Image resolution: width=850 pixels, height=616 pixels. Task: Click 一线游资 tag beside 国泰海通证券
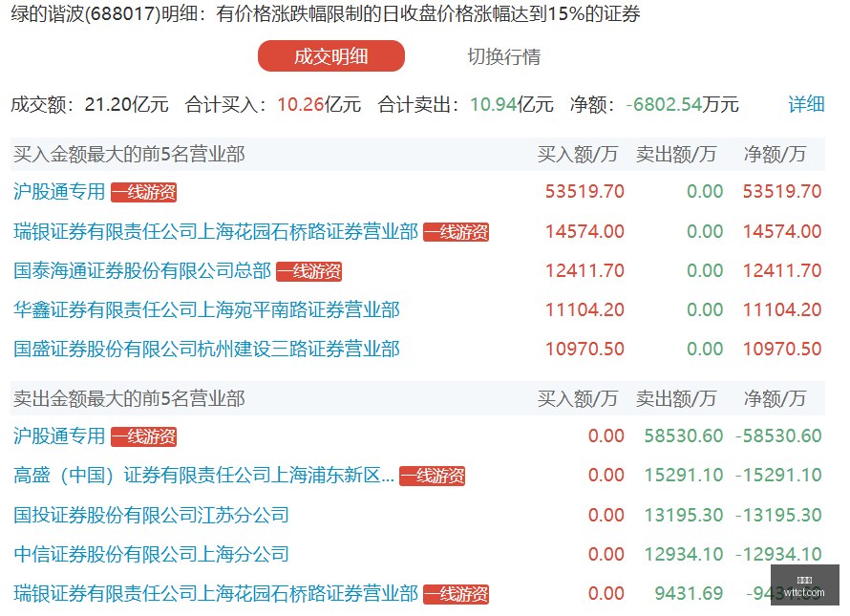click(x=309, y=271)
